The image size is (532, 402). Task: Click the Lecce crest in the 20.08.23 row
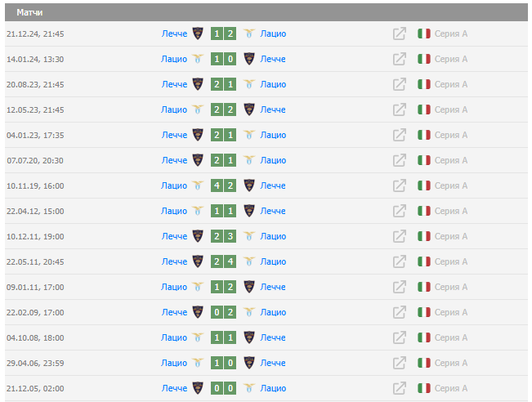198,84
